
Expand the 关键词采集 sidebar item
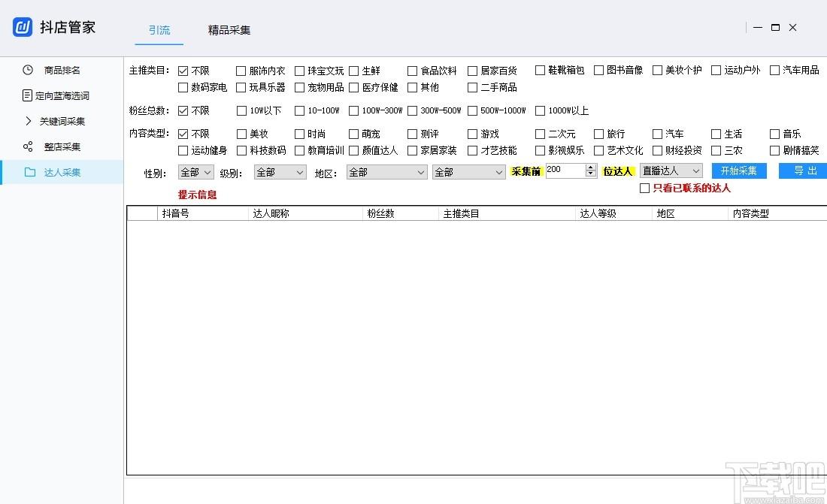pos(29,121)
